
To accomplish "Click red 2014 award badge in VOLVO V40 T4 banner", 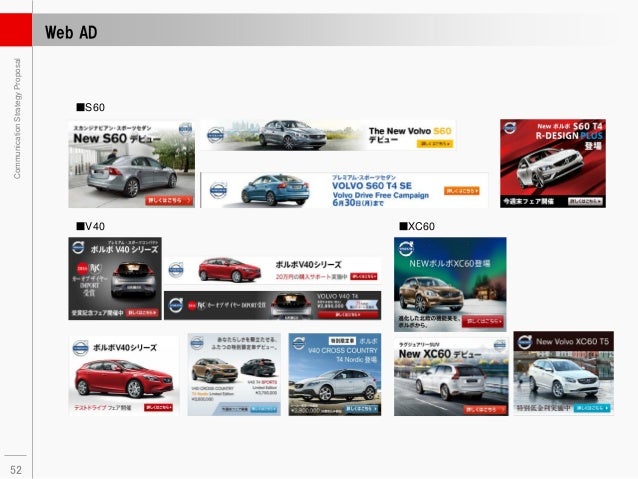I will coord(192,305).
